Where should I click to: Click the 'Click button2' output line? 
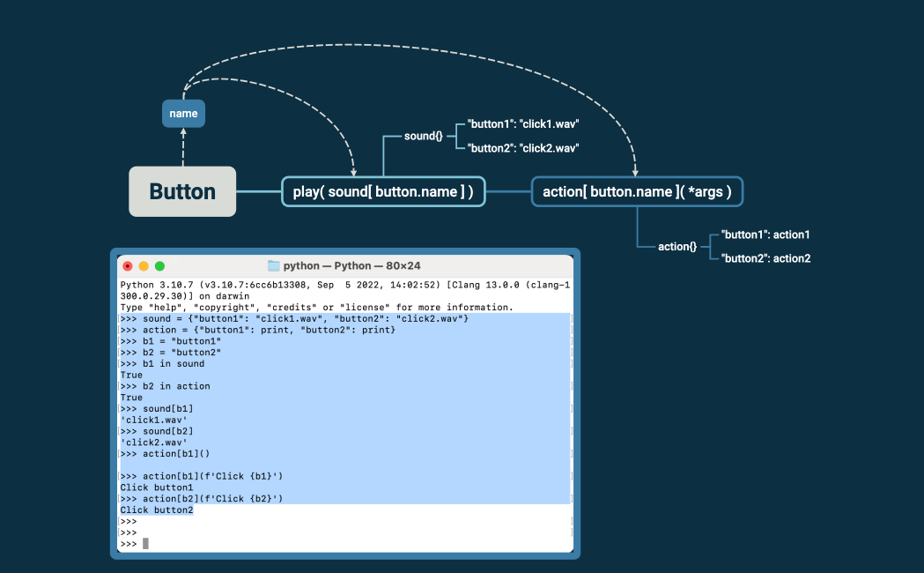tap(157, 510)
